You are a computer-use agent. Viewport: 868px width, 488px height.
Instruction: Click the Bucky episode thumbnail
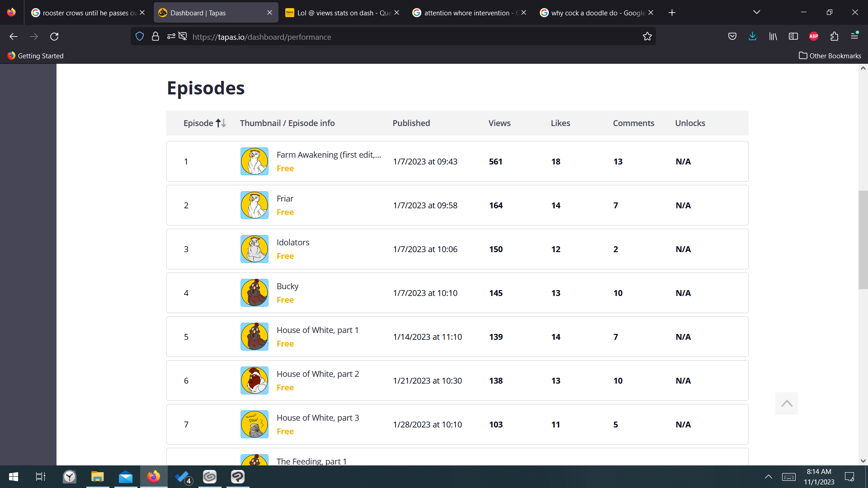(x=254, y=293)
